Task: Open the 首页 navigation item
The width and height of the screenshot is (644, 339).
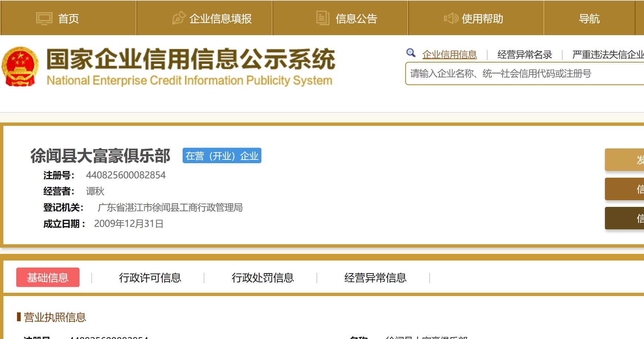Action: tap(69, 19)
